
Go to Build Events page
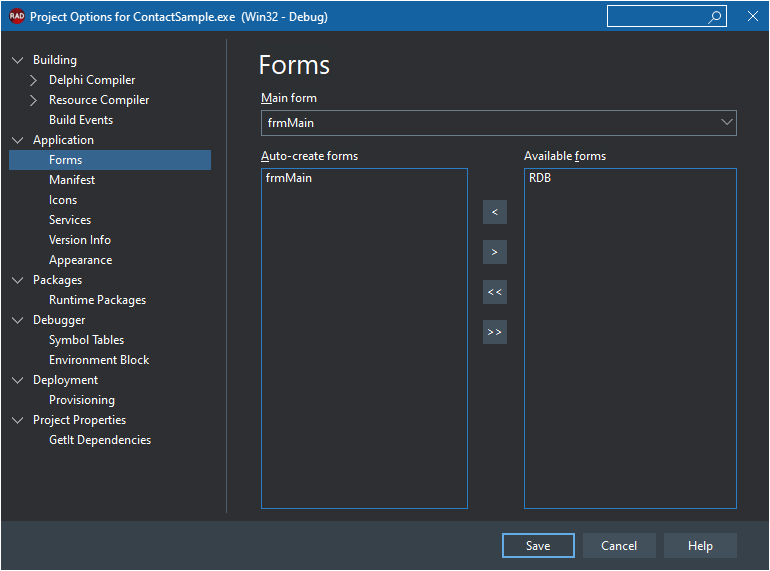coord(81,120)
